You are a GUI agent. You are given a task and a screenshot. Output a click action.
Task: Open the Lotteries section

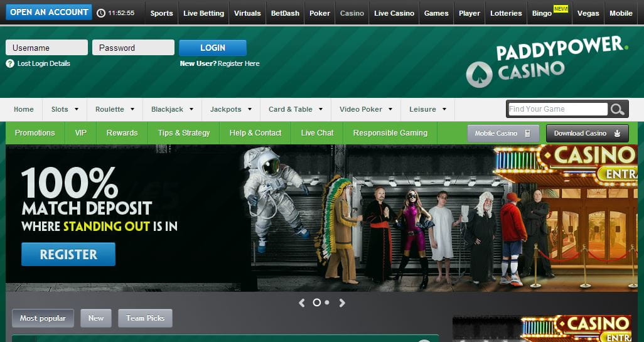tap(506, 13)
